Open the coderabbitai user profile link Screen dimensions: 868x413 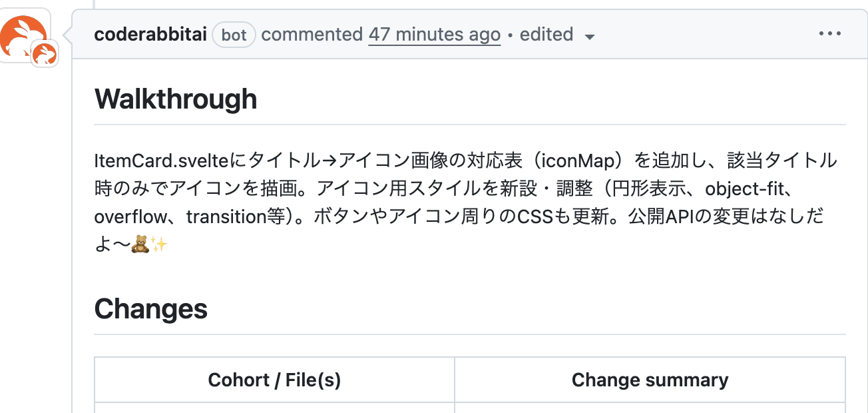click(x=150, y=35)
